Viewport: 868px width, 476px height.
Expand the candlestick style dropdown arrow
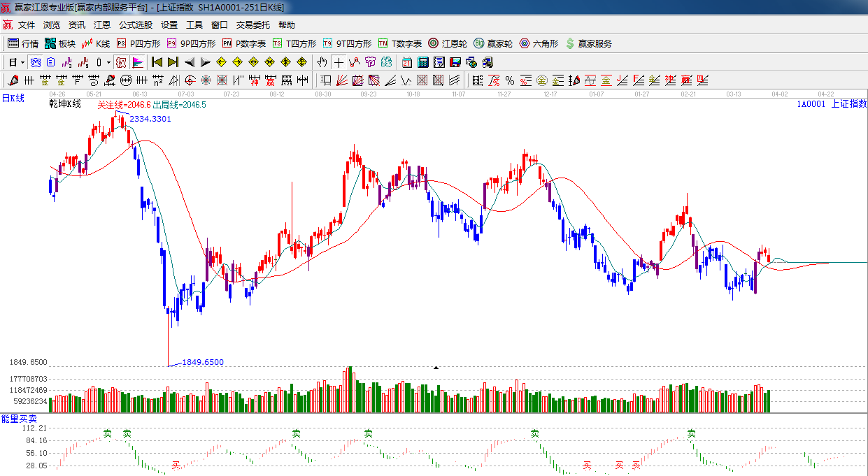click(x=108, y=62)
